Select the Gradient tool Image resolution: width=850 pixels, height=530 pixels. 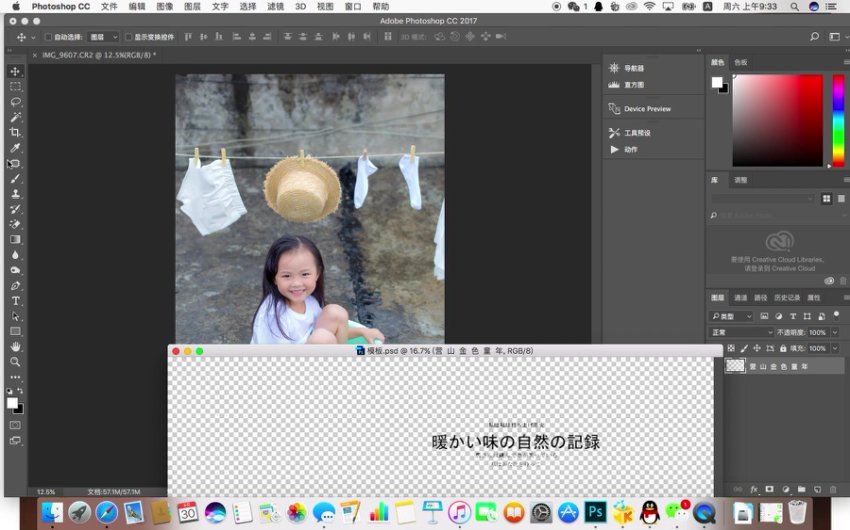(x=15, y=240)
